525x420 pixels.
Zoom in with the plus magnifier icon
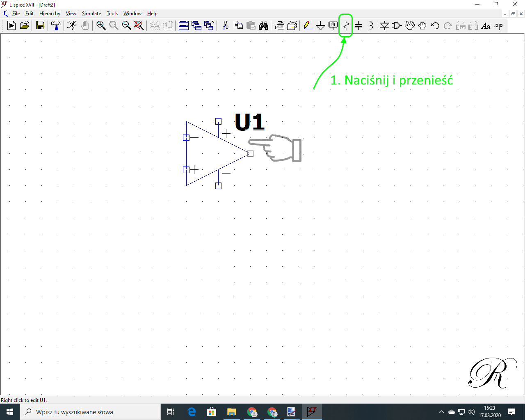point(101,26)
